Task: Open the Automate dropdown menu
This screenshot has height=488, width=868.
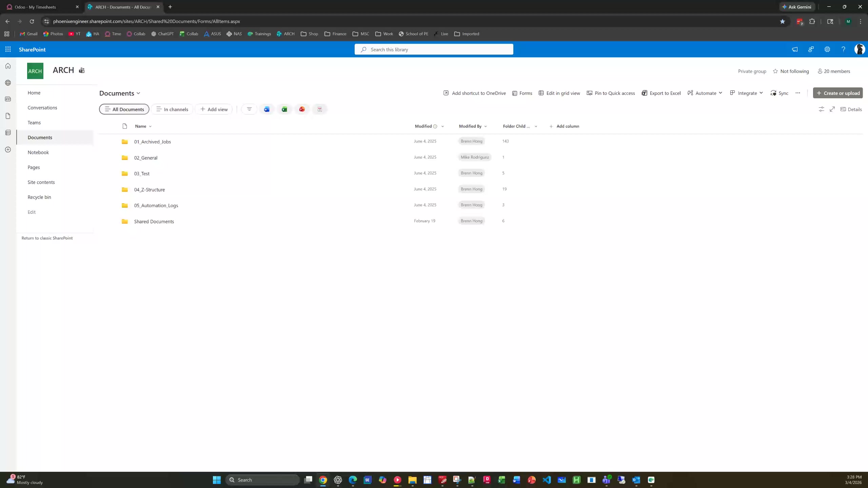Action: (x=705, y=93)
